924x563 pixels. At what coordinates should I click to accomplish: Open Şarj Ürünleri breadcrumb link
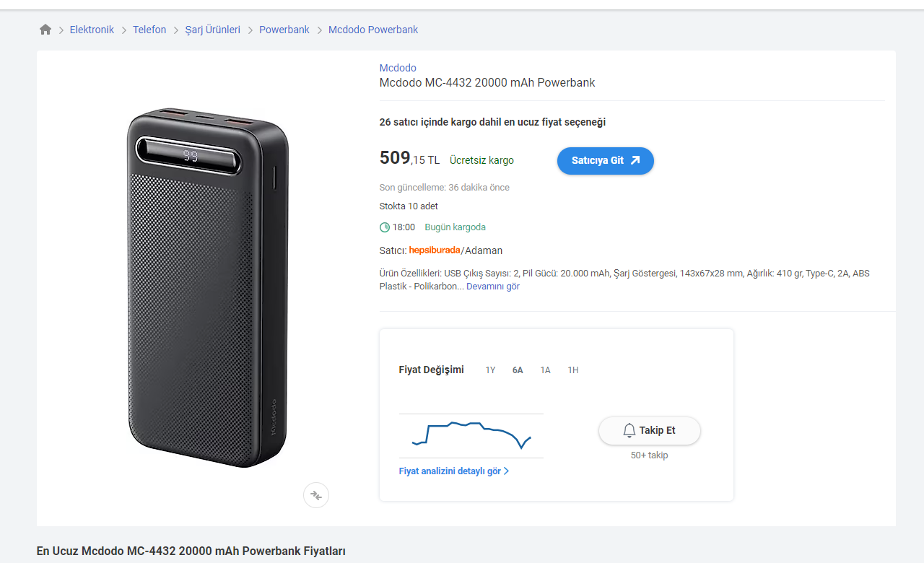212,30
